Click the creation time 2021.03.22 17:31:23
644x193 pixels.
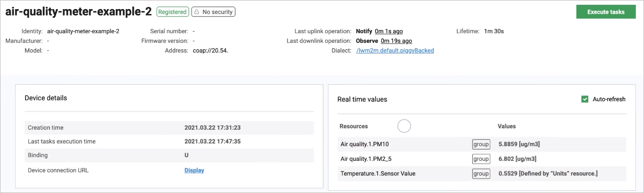pyautogui.click(x=213, y=128)
